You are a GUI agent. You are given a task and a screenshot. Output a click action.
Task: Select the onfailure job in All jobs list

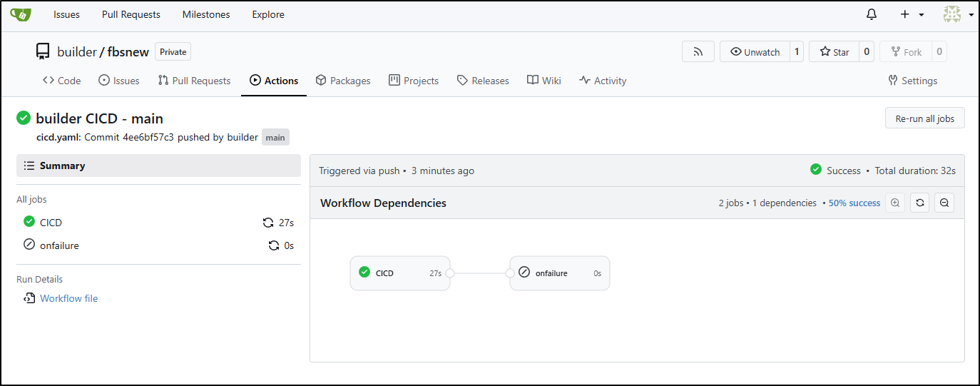(x=158, y=245)
